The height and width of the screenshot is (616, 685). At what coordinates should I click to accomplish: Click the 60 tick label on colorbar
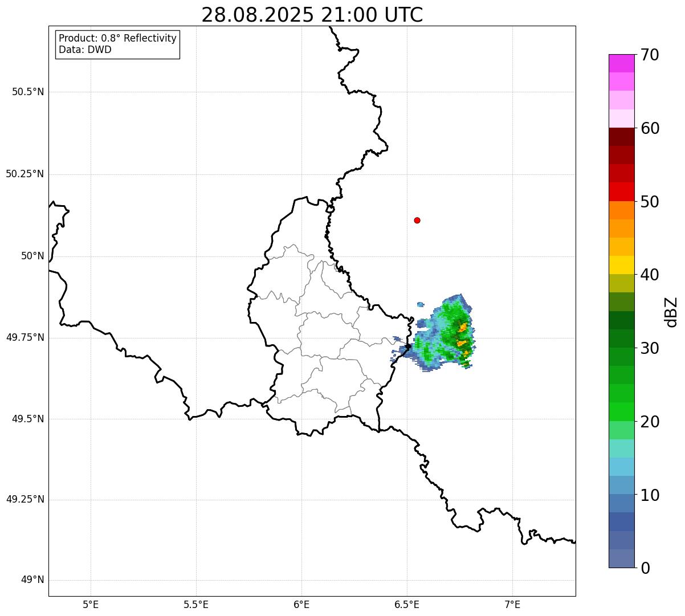click(x=650, y=128)
